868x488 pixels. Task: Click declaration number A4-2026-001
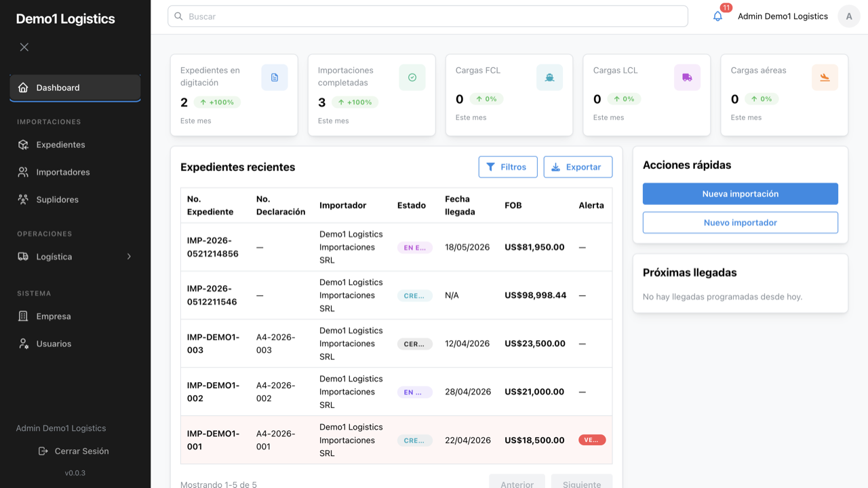pos(275,440)
